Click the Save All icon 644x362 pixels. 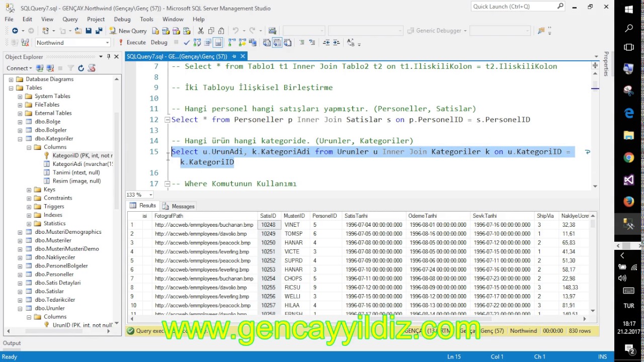pyautogui.click(x=99, y=31)
